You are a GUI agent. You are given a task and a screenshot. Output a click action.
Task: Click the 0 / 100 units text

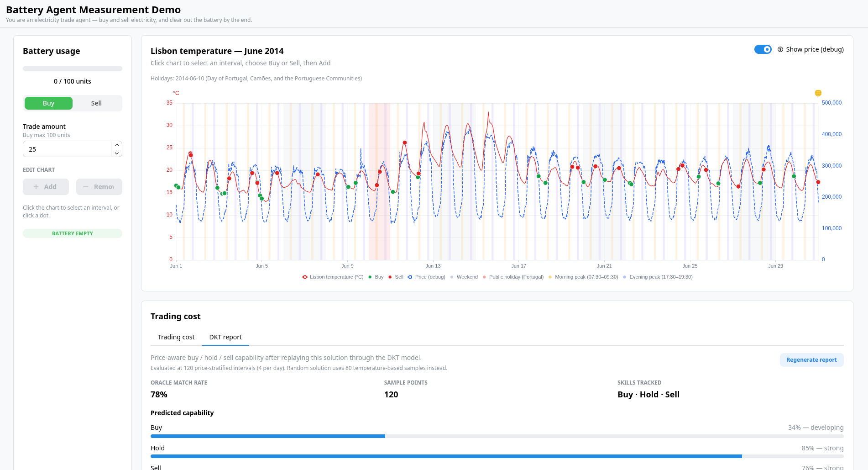point(73,81)
